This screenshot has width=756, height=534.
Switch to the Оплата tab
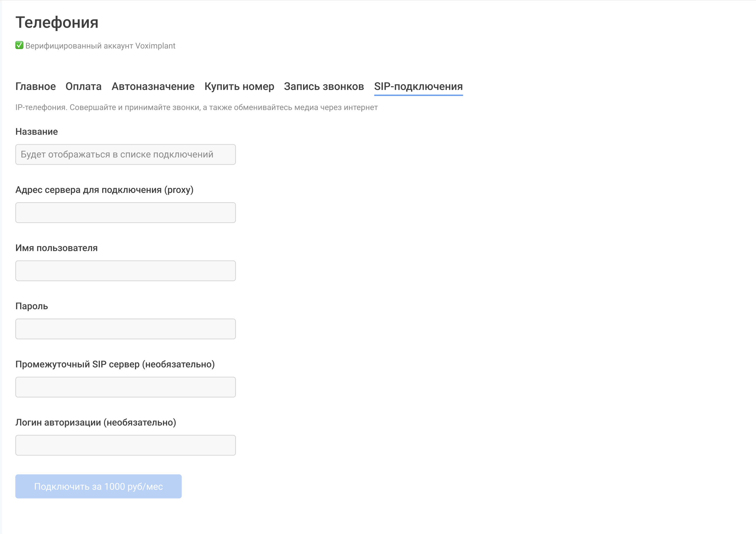point(84,87)
